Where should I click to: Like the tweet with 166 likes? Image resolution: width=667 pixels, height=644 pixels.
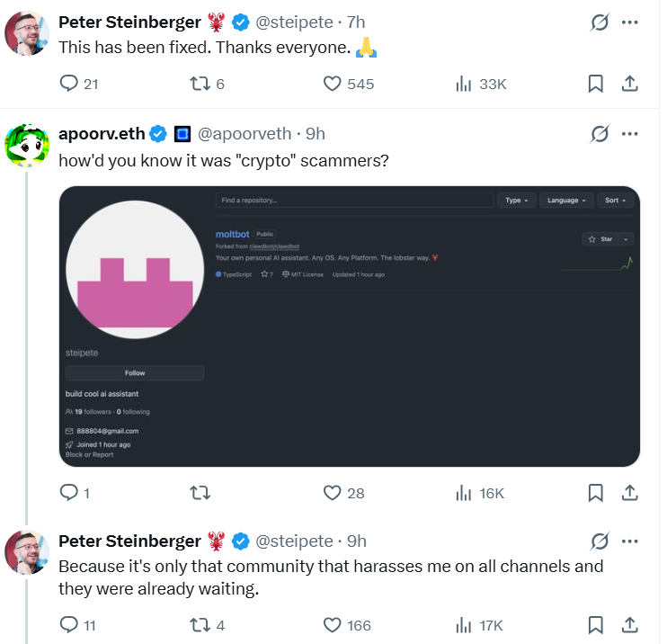[333, 624]
